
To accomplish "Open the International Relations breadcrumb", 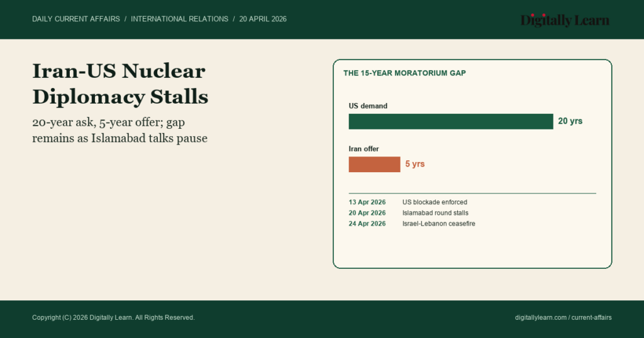I will (179, 19).
